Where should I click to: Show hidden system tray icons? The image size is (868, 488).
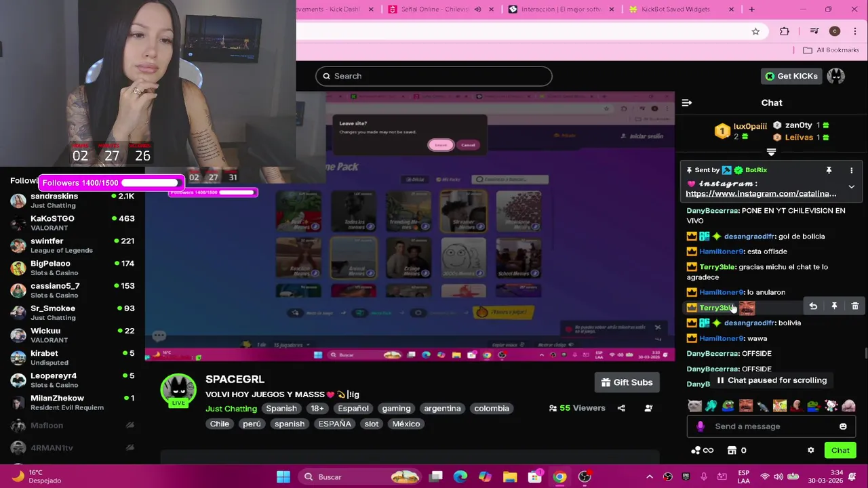click(x=649, y=476)
